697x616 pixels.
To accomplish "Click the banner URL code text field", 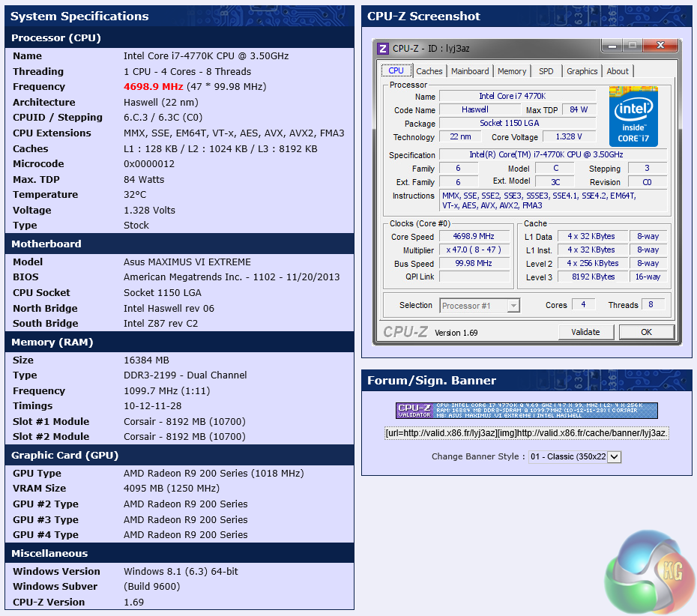I will pos(527,433).
